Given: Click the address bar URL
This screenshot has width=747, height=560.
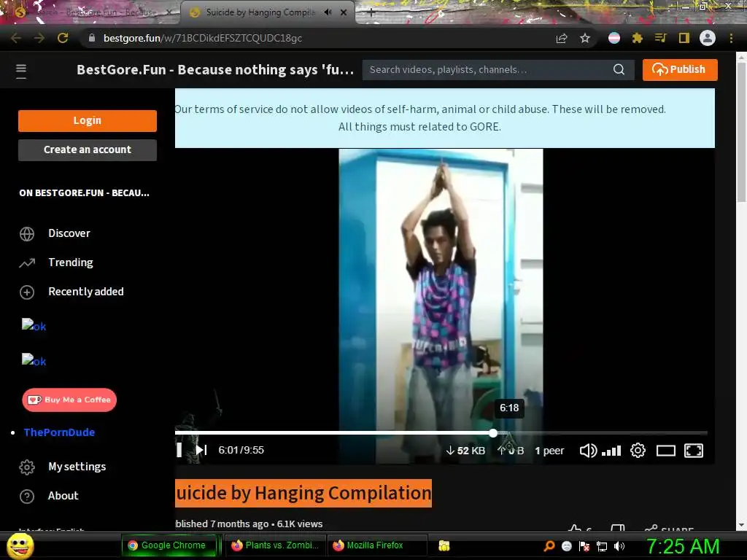Looking at the screenshot, I should click(203, 38).
